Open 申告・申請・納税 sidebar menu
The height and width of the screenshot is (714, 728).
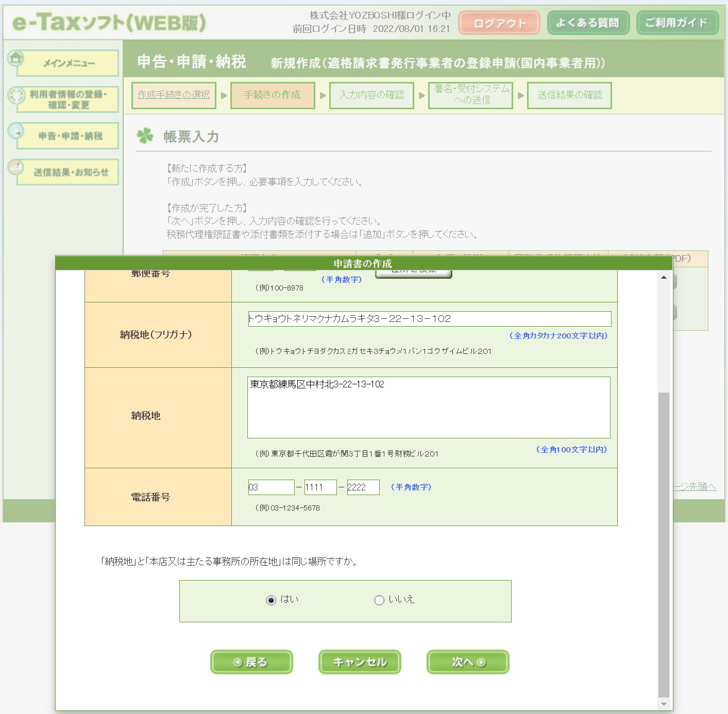tap(68, 135)
